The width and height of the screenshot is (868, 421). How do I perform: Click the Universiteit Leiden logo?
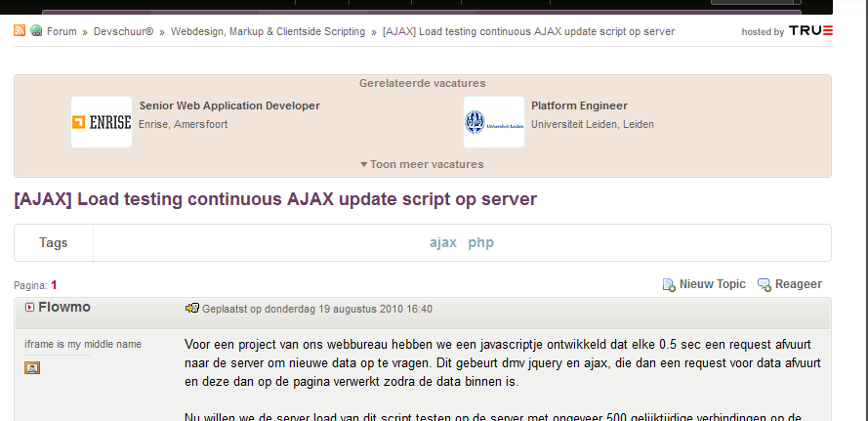coord(494,122)
